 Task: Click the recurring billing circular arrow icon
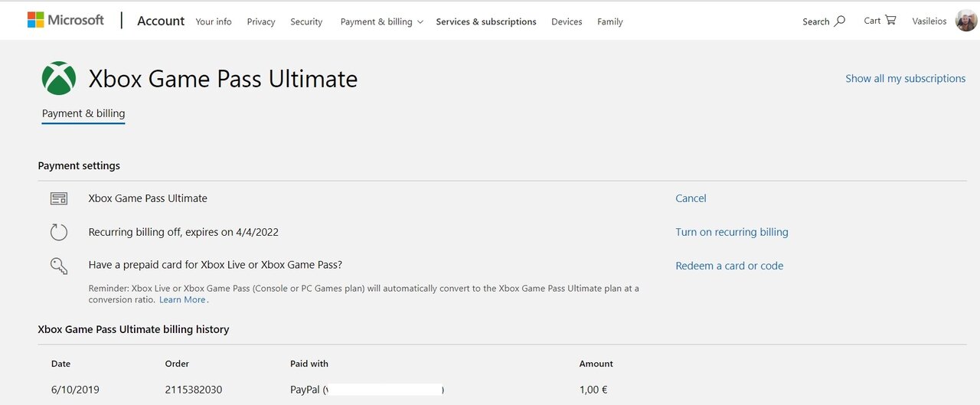click(59, 232)
